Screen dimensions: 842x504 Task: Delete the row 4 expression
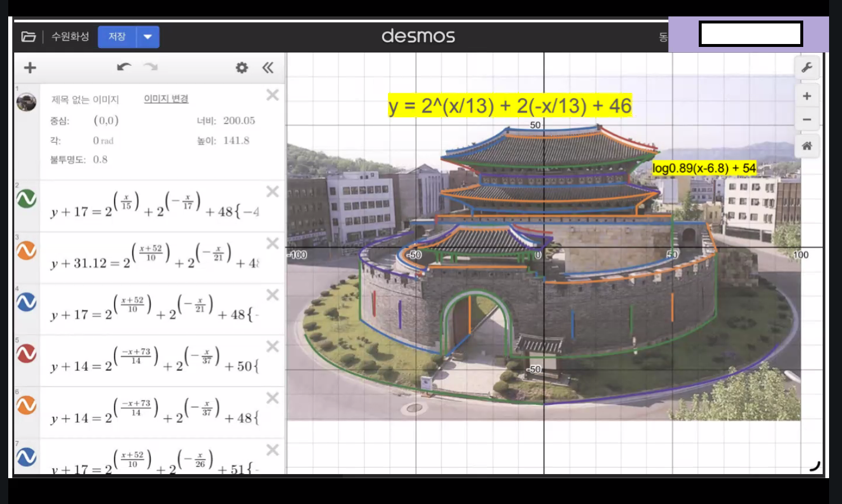[272, 295]
